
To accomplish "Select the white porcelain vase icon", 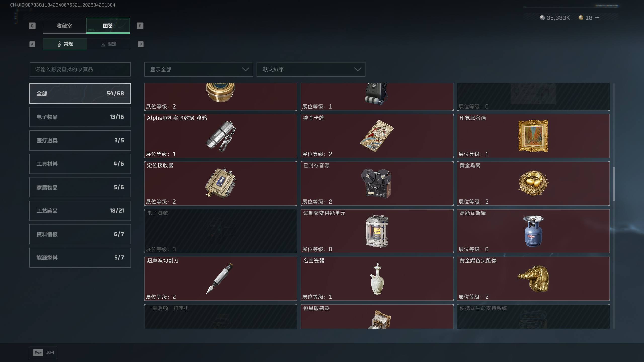I will pos(377,279).
